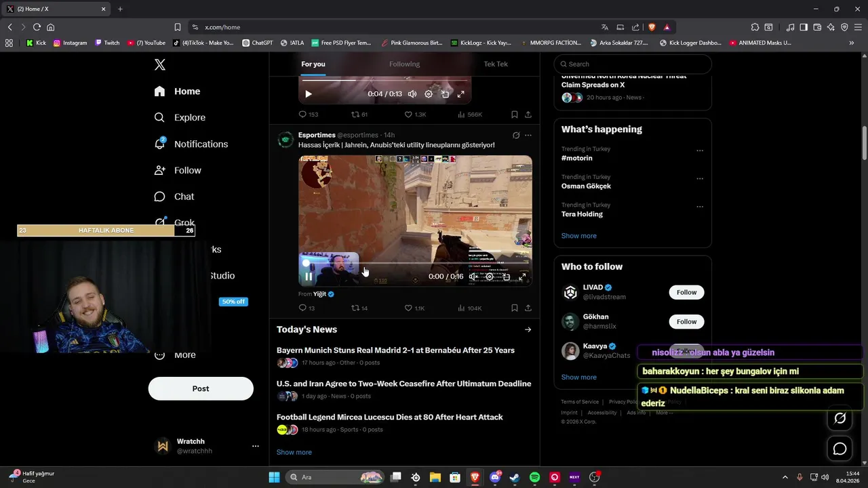Go to the Follow page in the sidebar

tap(178, 170)
